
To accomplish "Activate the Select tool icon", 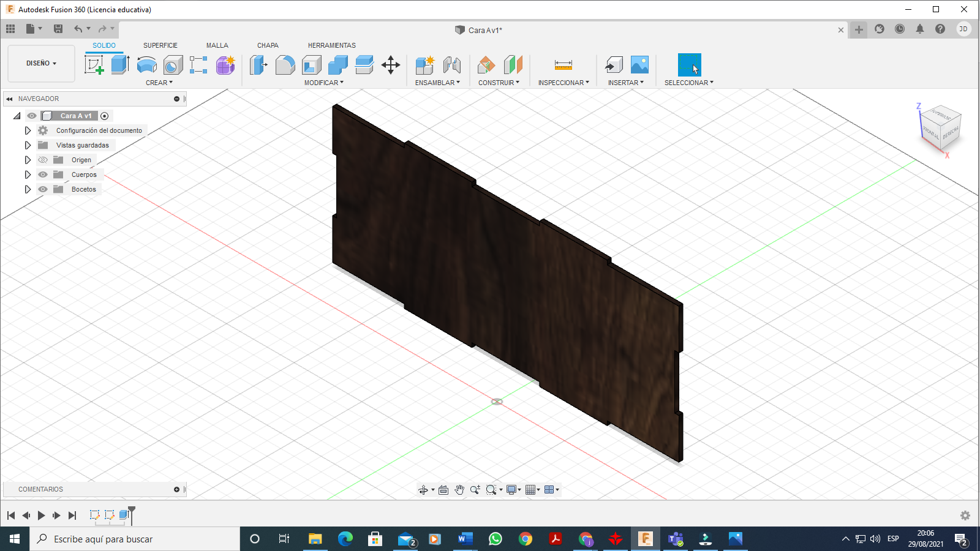I will [690, 64].
